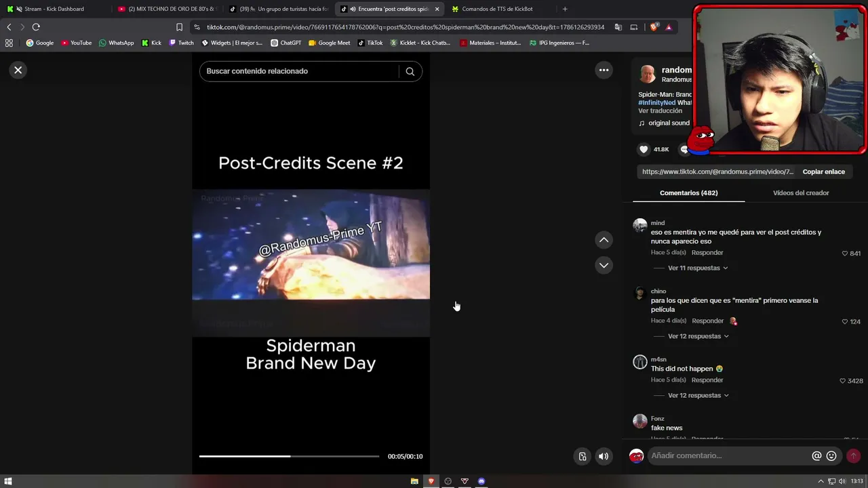
Task: Open a new browser tab with plus
Action: click(x=565, y=9)
